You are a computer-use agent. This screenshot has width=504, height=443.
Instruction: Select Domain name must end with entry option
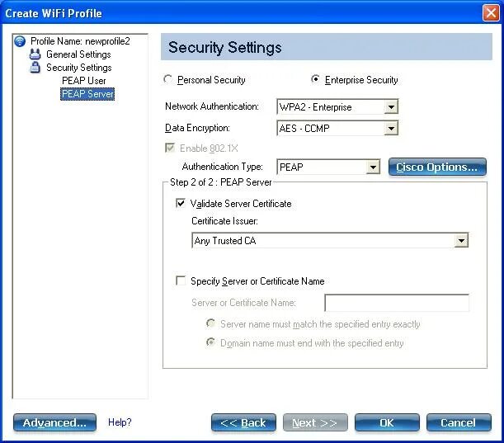[210, 342]
